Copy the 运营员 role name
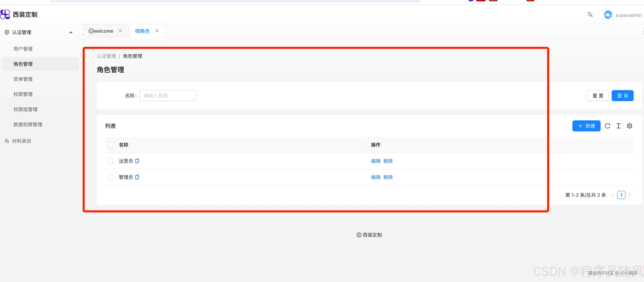This screenshot has height=282, width=644. tap(137, 161)
